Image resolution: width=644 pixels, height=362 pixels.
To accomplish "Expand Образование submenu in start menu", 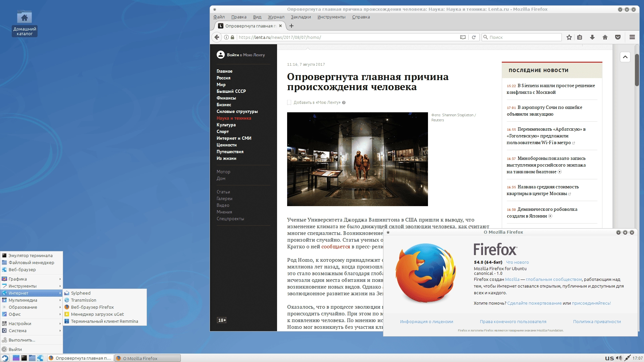I will coord(32,307).
